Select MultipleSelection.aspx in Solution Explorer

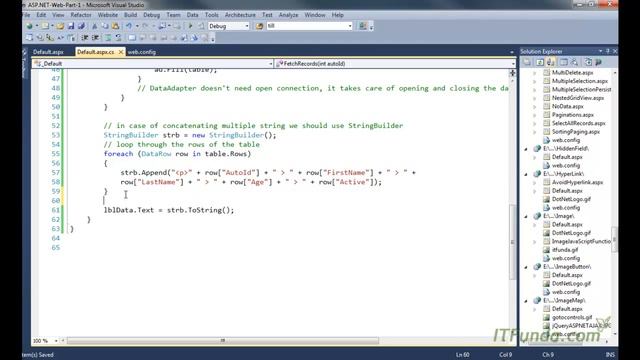pyautogui.click(x=580, y=81)
